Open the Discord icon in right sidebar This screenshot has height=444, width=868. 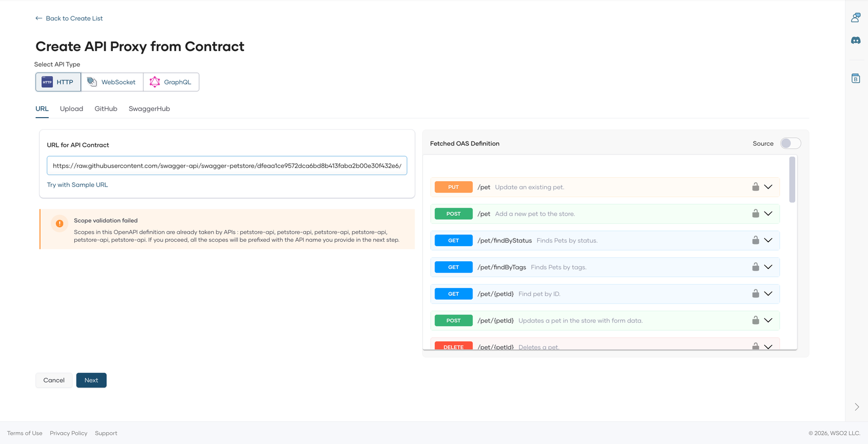click(856, 41)
